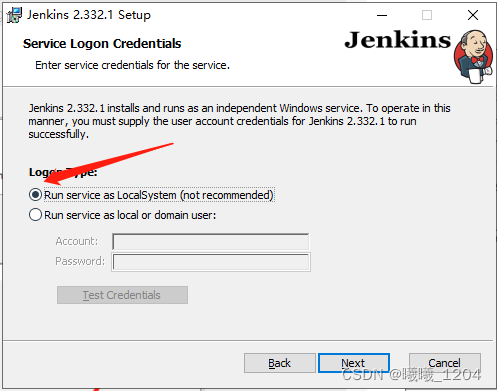The width and height of the screenshot is (497, 391).
Task: Go back with the Back button
Action: point(280,363)
